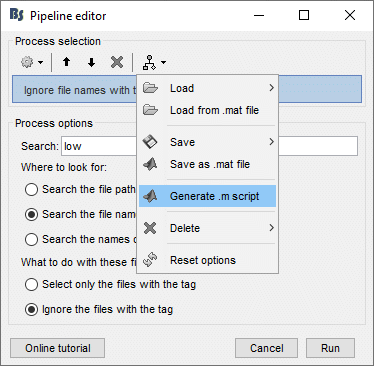Open dropdown arrow next to pipeline icon
Image resolution: width=374 pixels, height=366 pixels.
coord(163,62)
